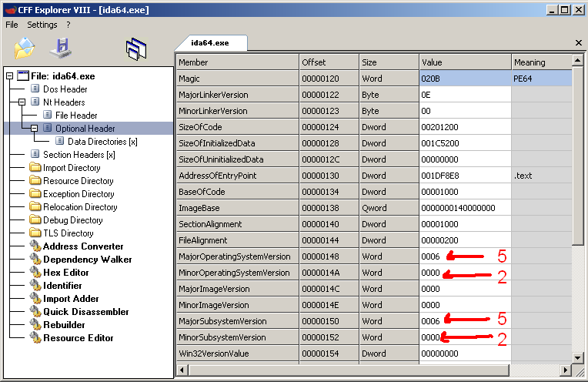Collapse the Nt Headers tree node
This screenshot has width=588, height=382.
(22, 102)
